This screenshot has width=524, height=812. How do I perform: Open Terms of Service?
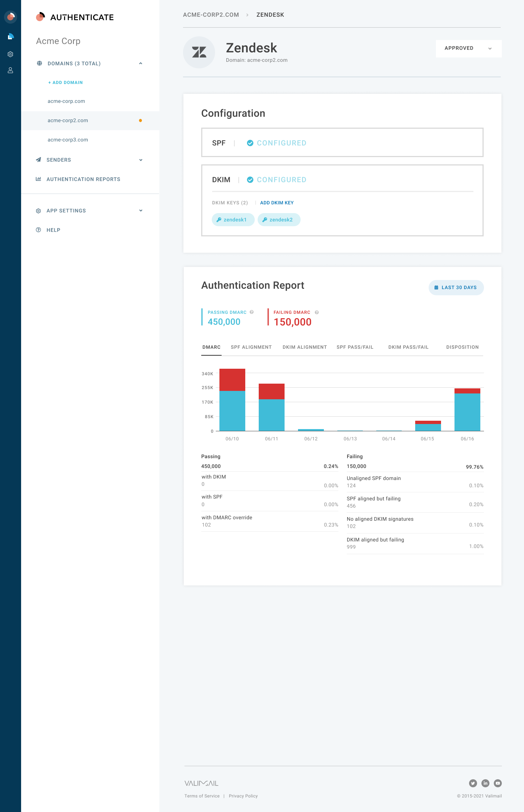click(202, 796)
